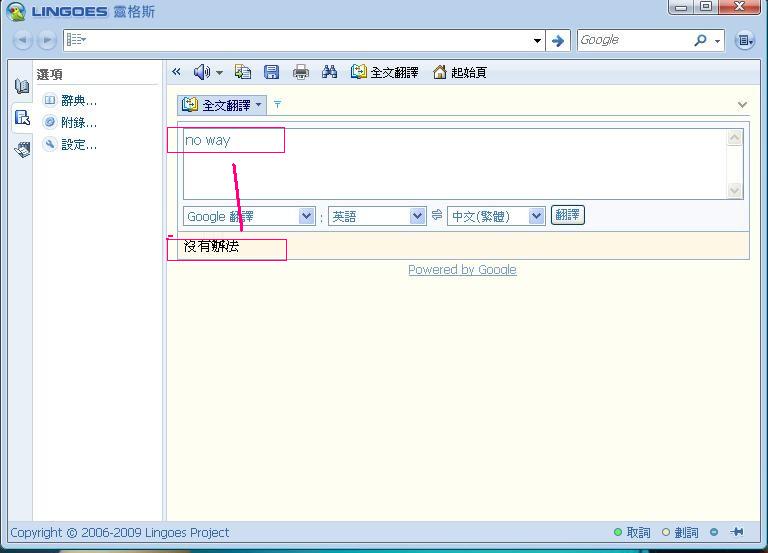Viewport: 768px width, 553px height.
Task: Open the speaker voice dropdown arrow
Action: point(219,73)
